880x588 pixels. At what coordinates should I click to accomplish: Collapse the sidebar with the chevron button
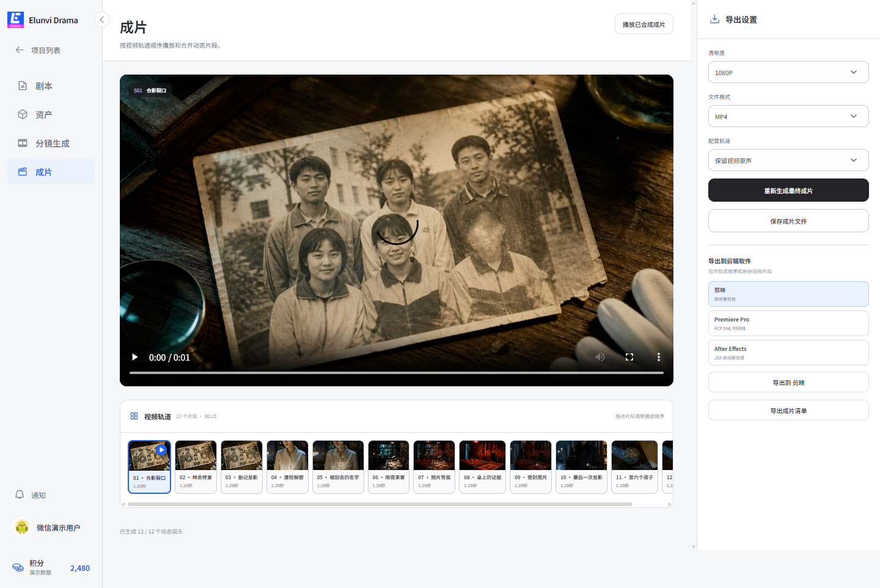click(102, 20)
